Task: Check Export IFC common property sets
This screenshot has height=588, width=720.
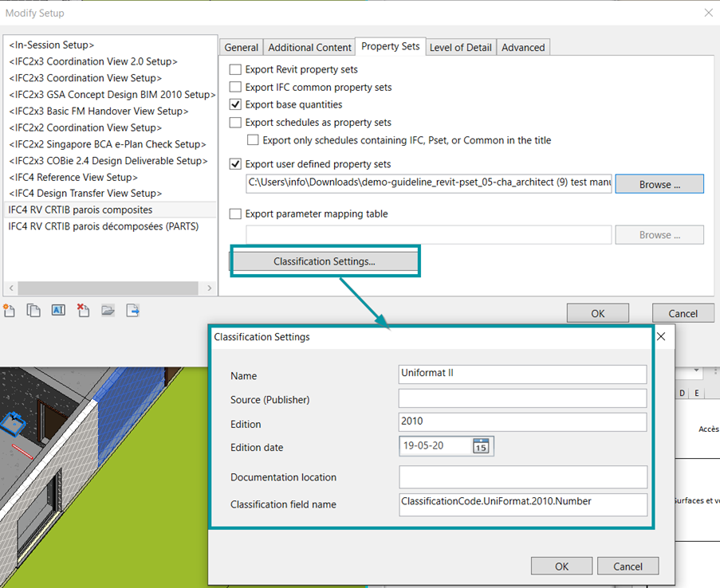Action: (235, 88)
